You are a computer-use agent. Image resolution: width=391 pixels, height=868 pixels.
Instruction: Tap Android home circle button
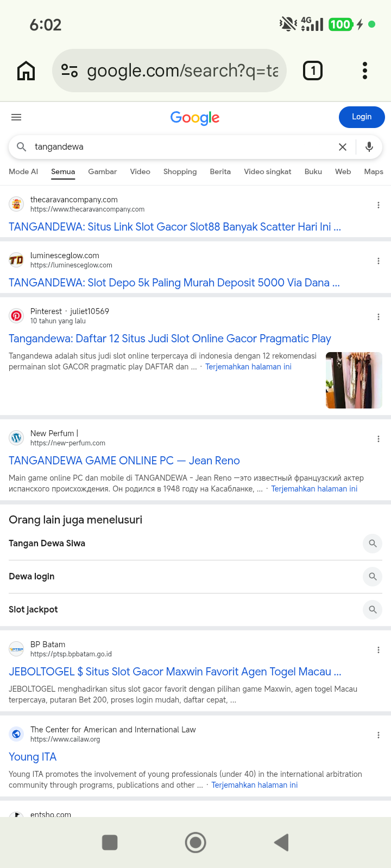tap(195, 843)
